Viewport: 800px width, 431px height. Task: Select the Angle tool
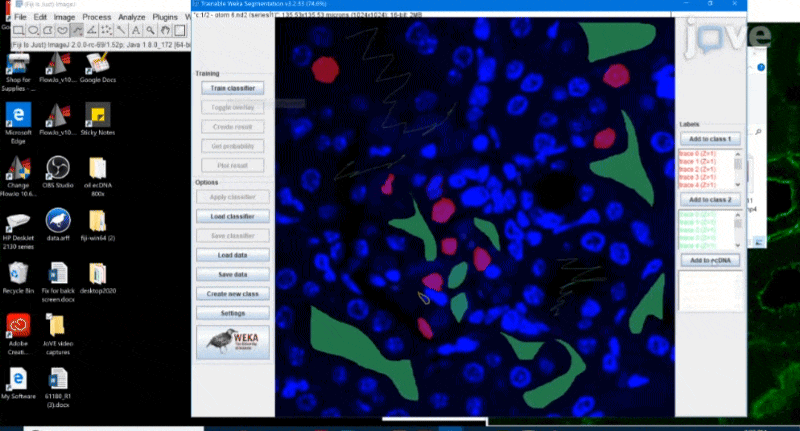pos(92,30)
